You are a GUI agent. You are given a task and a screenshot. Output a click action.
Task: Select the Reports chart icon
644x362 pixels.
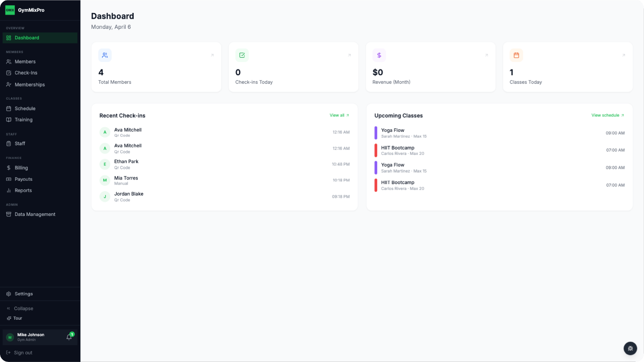(9, 190)
